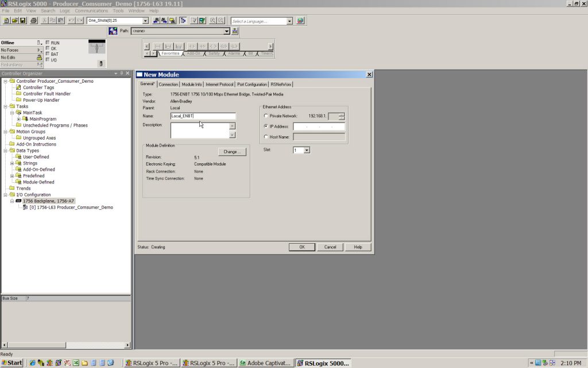This screenshot has height=368, width=588.
Task: Expand the Predefined data types node
Action: pos(12,176)
